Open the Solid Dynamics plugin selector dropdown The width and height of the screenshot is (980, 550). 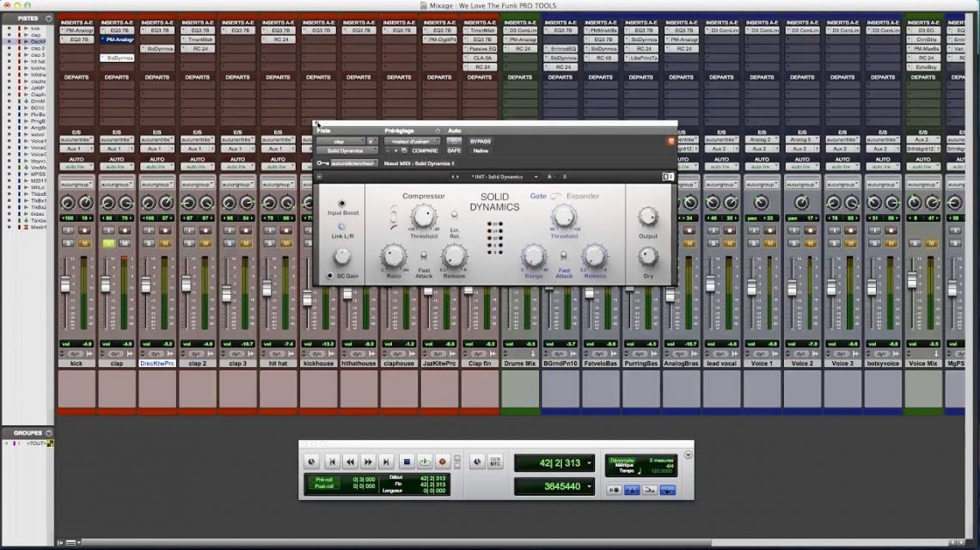coord(346,150)
